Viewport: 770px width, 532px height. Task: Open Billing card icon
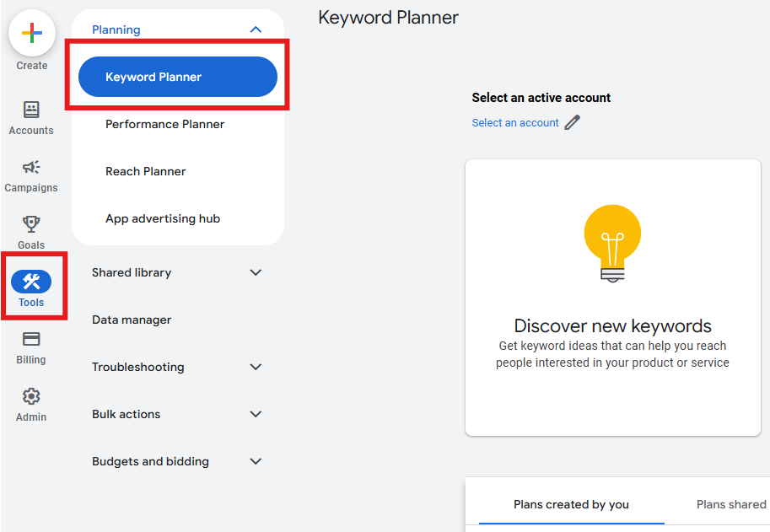(31, 339)
